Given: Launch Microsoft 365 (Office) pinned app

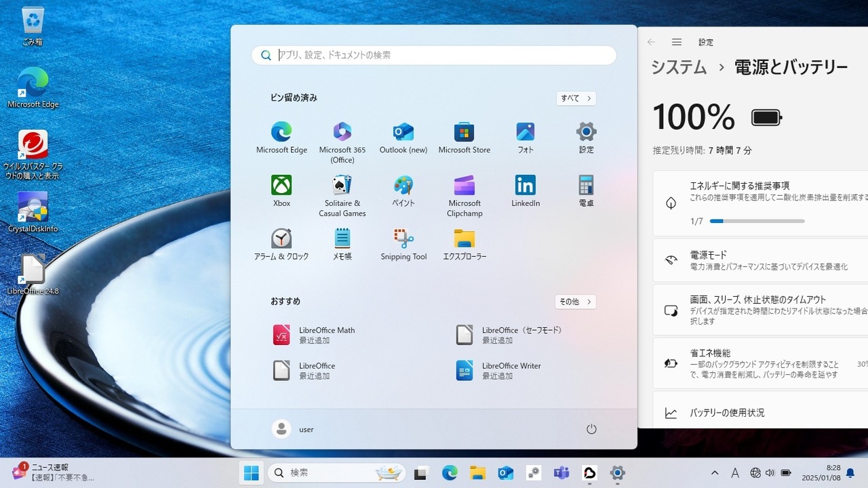Looking at the screenshot, I should coord(342,142).
